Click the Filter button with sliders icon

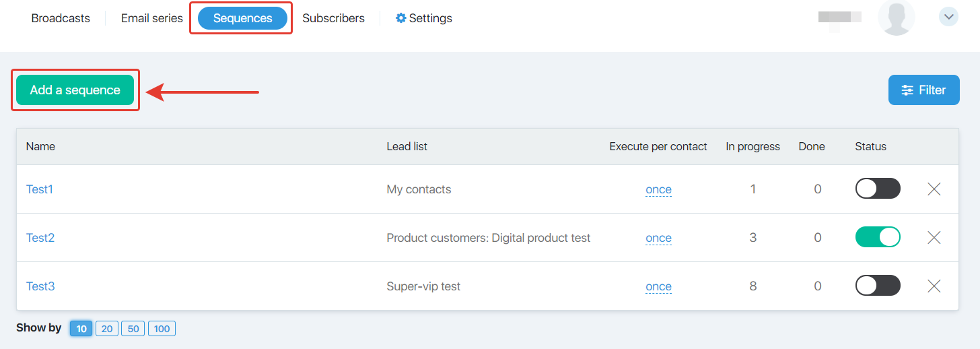[x=924, y=90]
